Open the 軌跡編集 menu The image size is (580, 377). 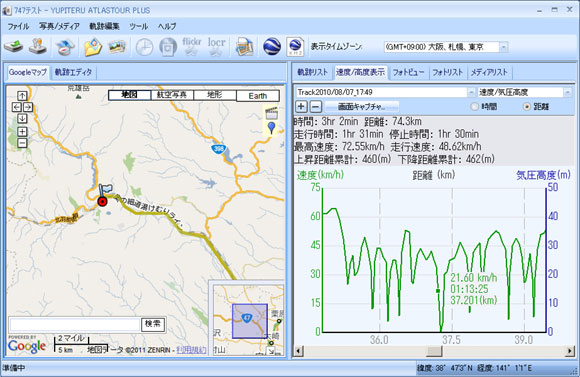[104, 26]
